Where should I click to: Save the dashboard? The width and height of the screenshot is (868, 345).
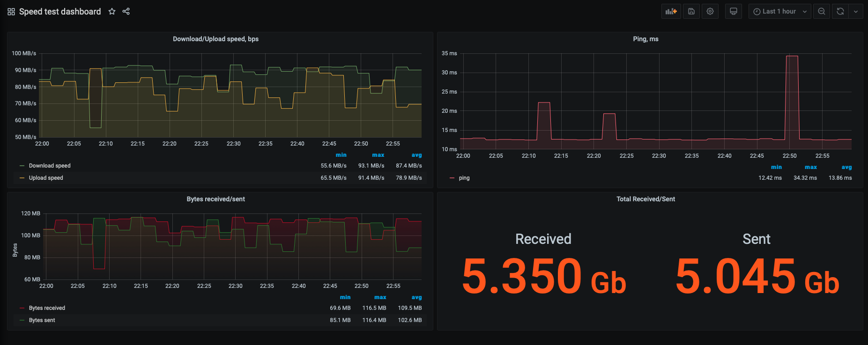pos(691,11)
